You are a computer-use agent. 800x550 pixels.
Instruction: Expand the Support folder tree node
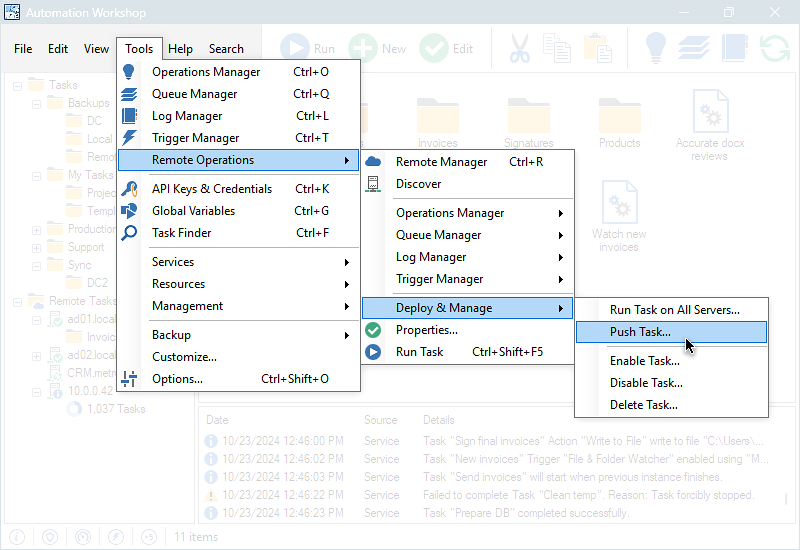(36, 248)
